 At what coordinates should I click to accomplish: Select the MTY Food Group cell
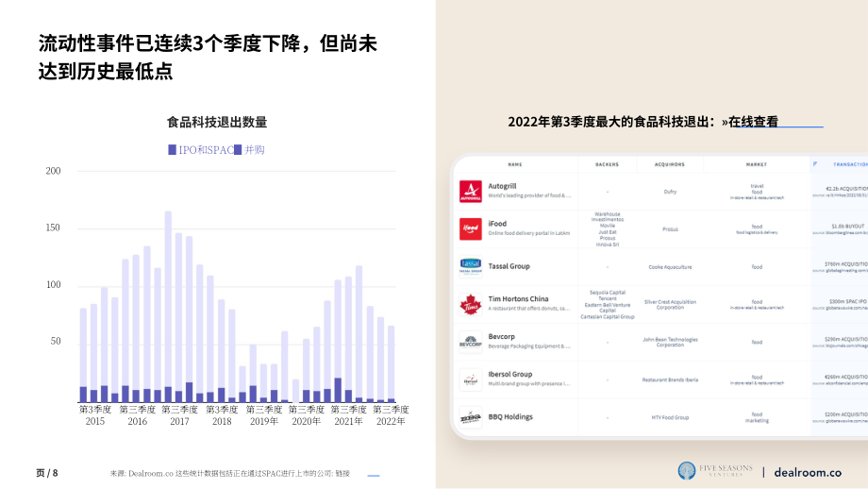coord(670,417)
